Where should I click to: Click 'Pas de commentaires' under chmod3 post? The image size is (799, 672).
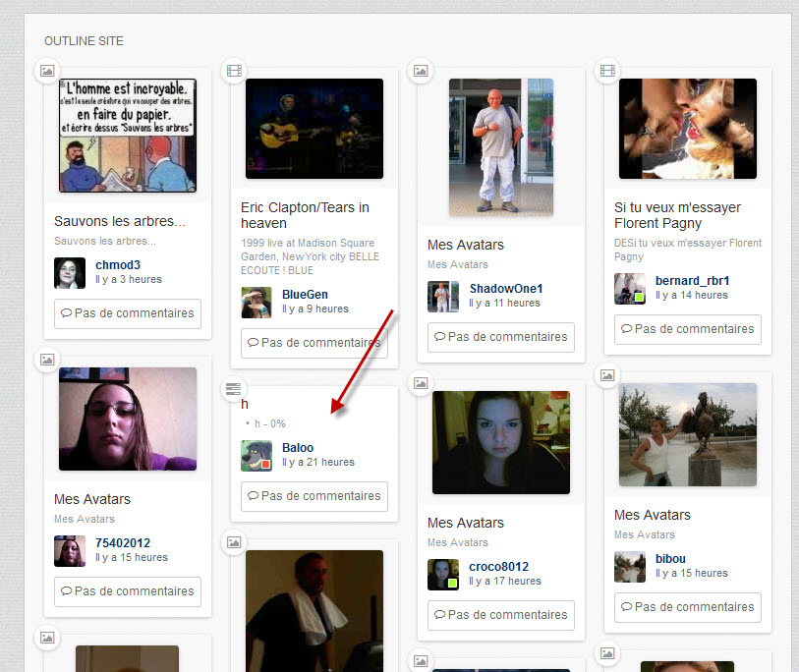pyautogui.click(x=127, y=314)
